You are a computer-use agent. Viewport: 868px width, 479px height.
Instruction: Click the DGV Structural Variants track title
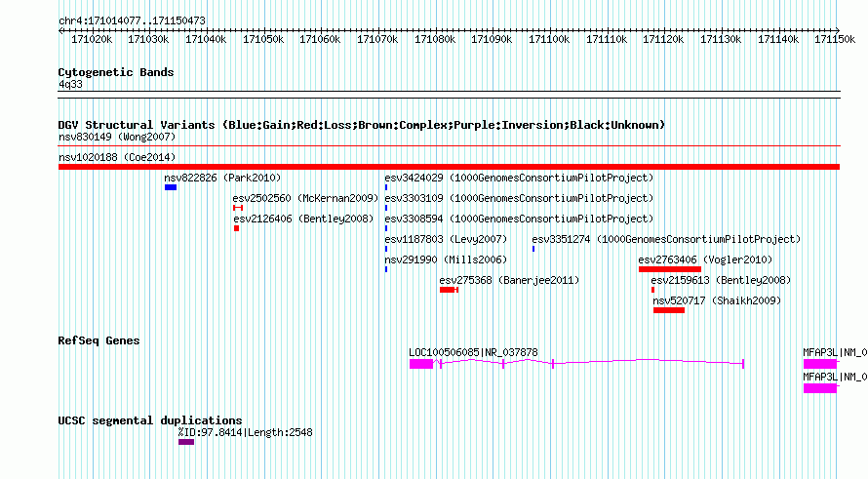[362, 125]
